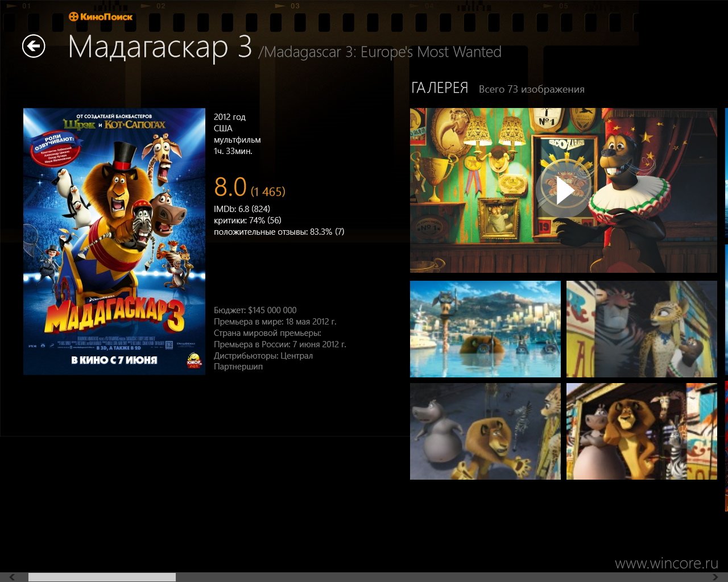Click 'Премьера в мире: 18 мая 2012 г.'

pos(275,322)
